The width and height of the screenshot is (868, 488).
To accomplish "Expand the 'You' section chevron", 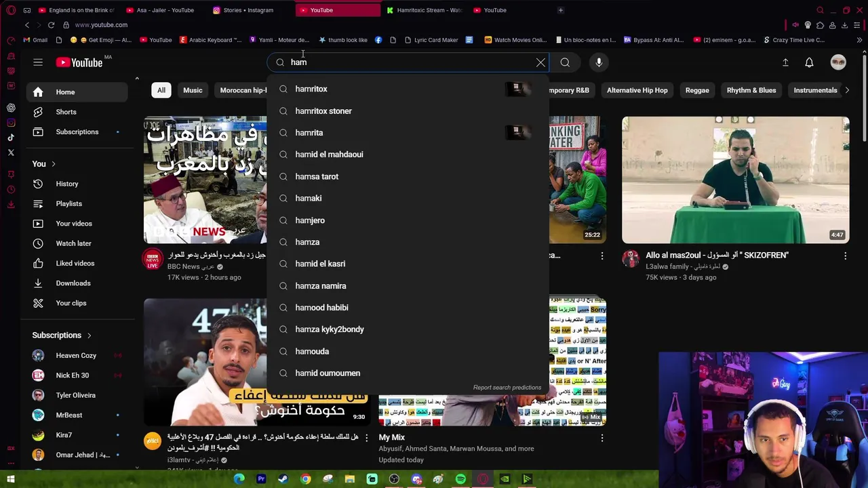I will pyautogui.click(x=53, y=164).
